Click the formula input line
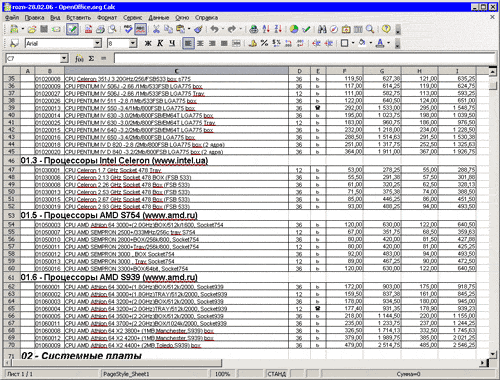 pos(305,59)
